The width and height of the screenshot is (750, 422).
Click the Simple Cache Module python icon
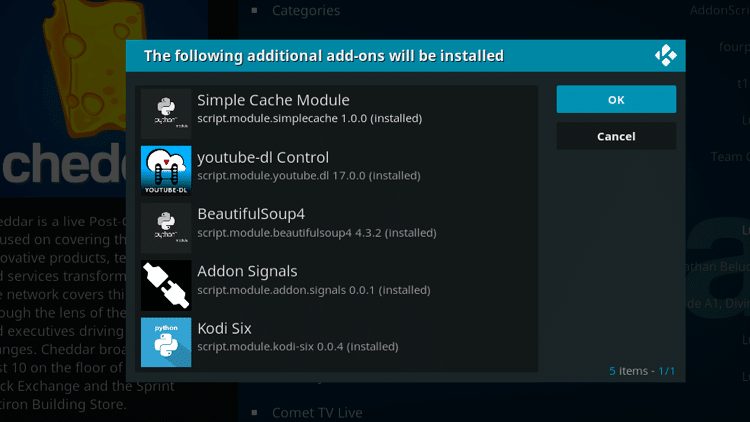[x=166, y=113]
